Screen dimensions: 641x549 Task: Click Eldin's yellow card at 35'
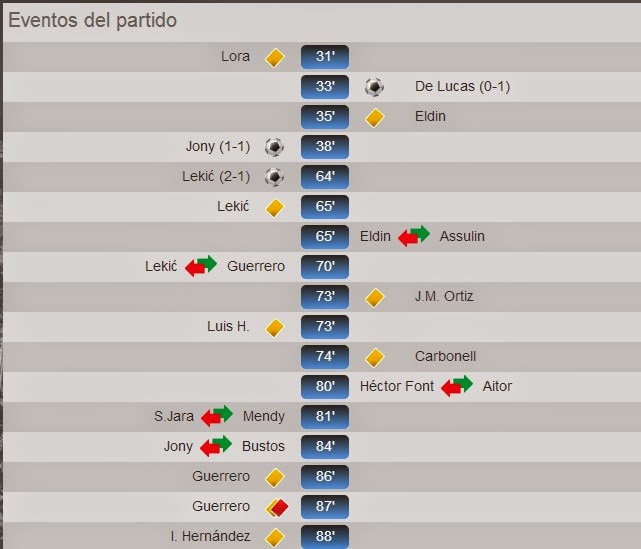click(x=374, y=117)
